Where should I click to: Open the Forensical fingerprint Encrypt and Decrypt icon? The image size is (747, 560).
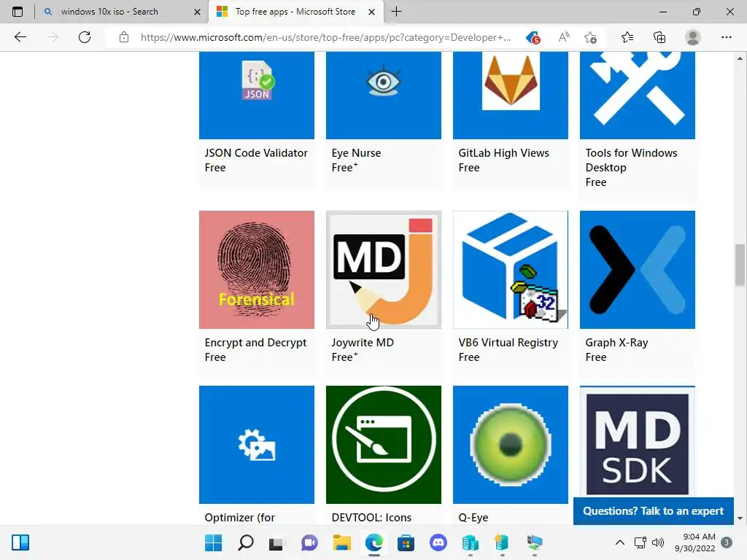click(x=257, y=270)
